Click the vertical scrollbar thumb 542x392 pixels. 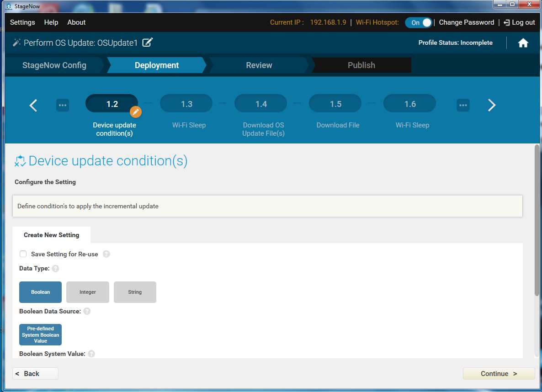click(537, 219)
